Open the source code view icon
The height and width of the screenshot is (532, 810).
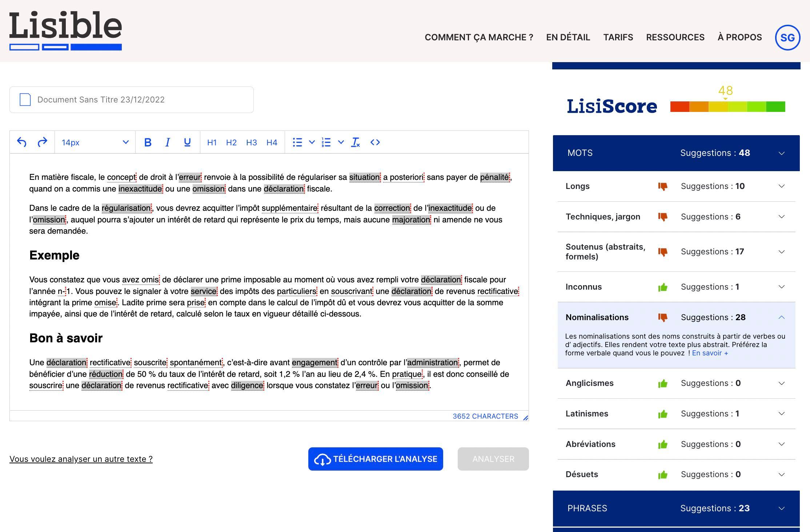(x=375, y=142)
